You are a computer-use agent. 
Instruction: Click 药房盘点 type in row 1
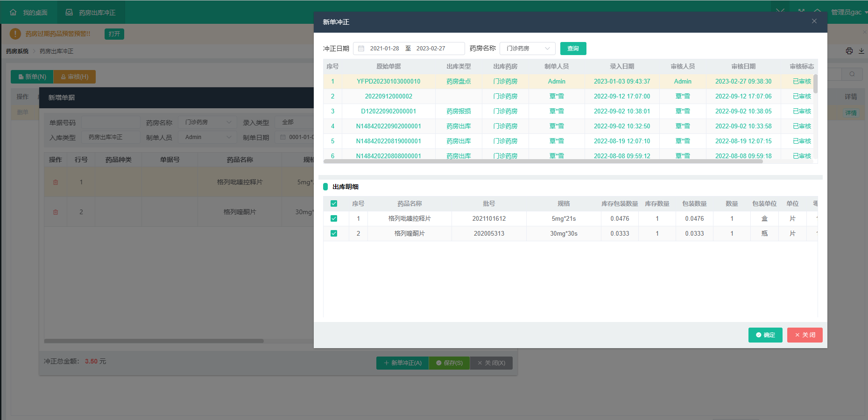[x=459, y=81]
